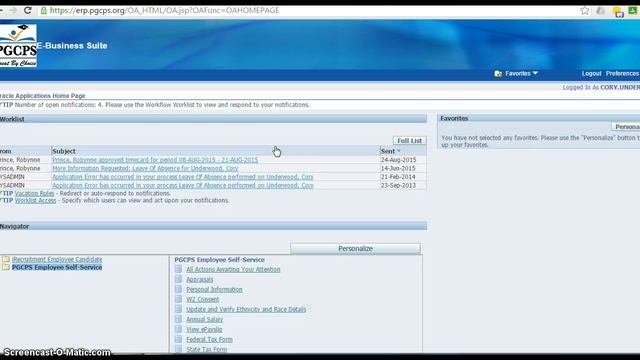Open notification about approved timecard 08-AUG-2015
Viewport: 640px width, 360px height.
[x=155, y=160]
